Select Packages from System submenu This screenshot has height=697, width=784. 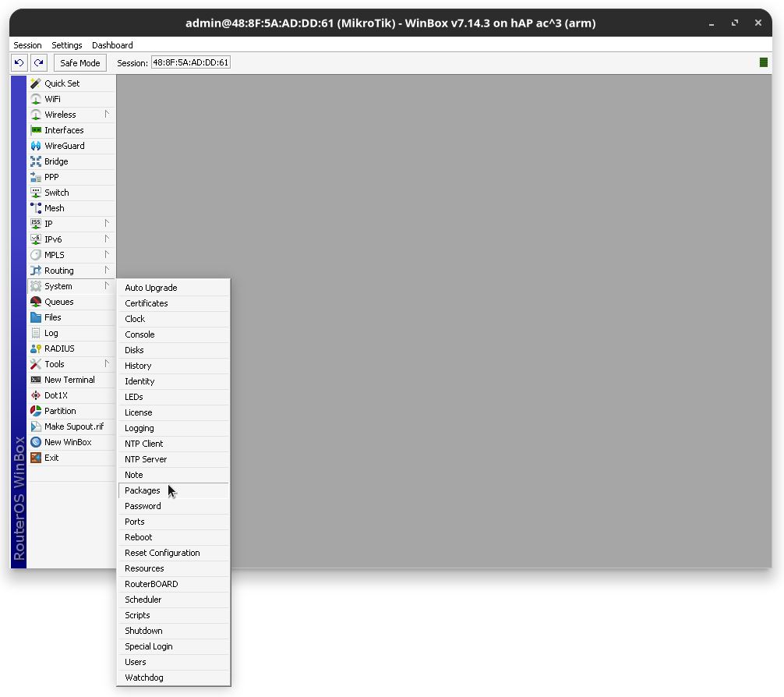coord(143,490)
